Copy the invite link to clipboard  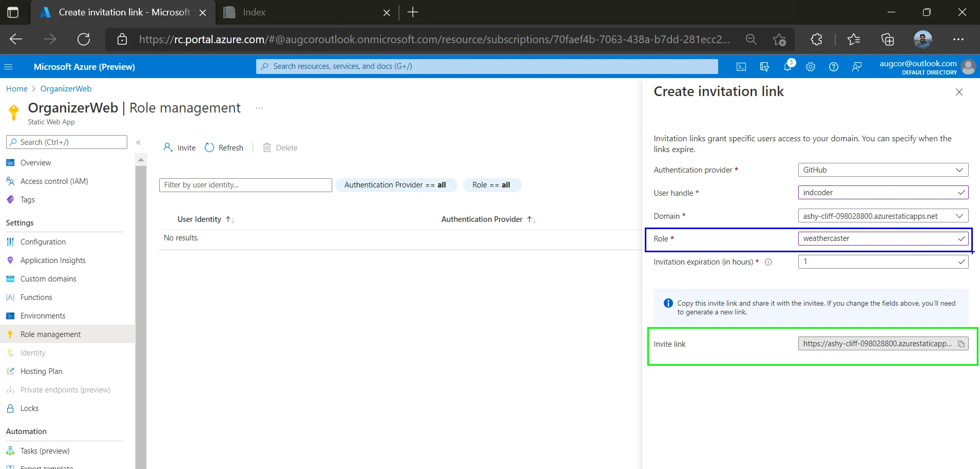click(x=961, y=344)
